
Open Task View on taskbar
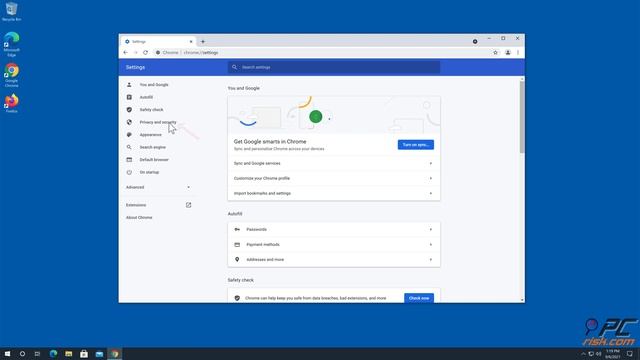click(37, 354)
